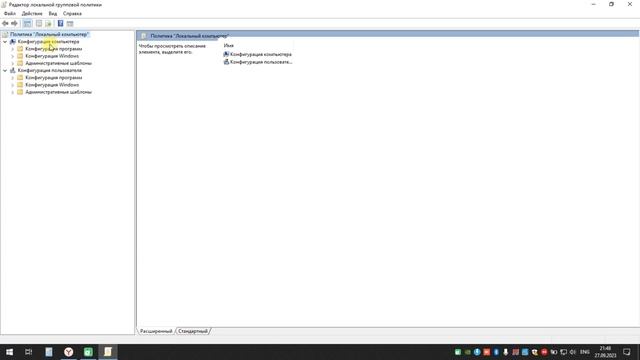Click the Properties toolbar icon
This screenshot has width=640, height=360.
tap(39, 24)
